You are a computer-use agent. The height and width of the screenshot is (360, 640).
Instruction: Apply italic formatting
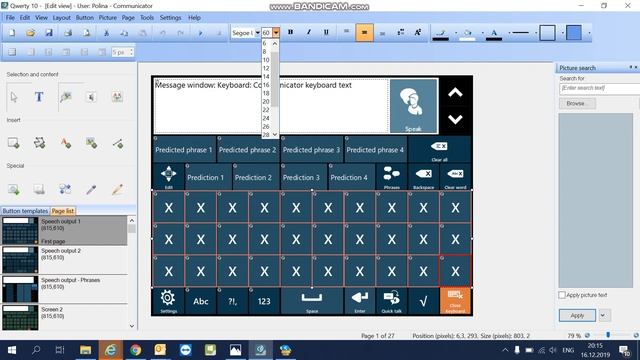click(x=308, y=32)
